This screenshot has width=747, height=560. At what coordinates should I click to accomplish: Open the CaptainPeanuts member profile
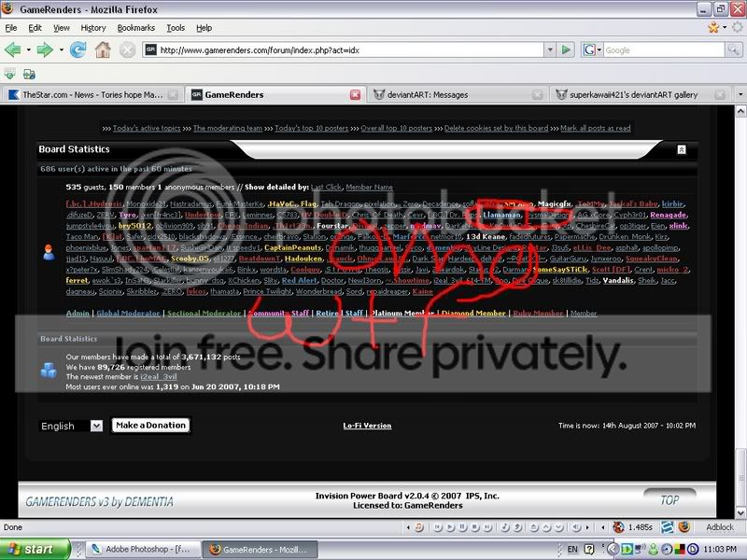click(292, 247)
